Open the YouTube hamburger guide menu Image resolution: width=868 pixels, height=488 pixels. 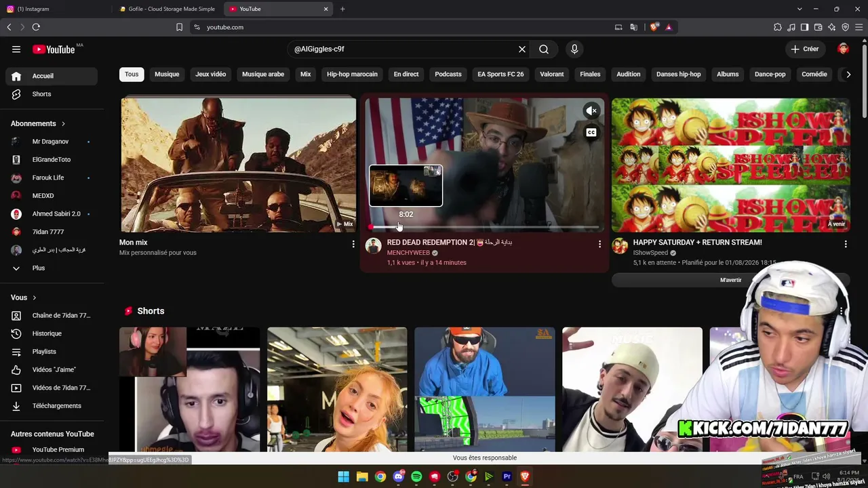[x=16, y=49]
